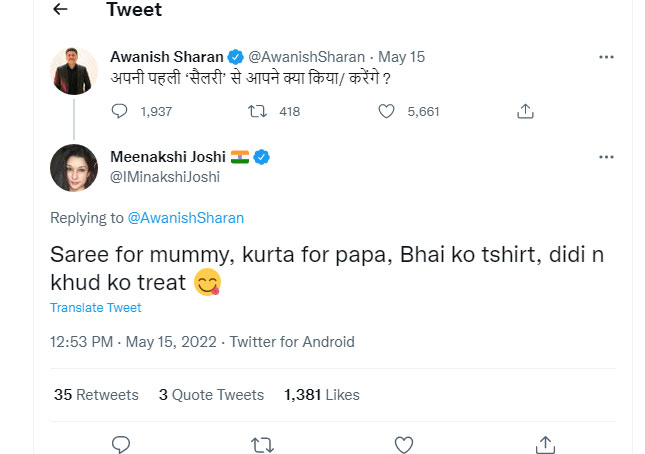Retweet Awanish Sharan's tweet

(x=256, y=112)
